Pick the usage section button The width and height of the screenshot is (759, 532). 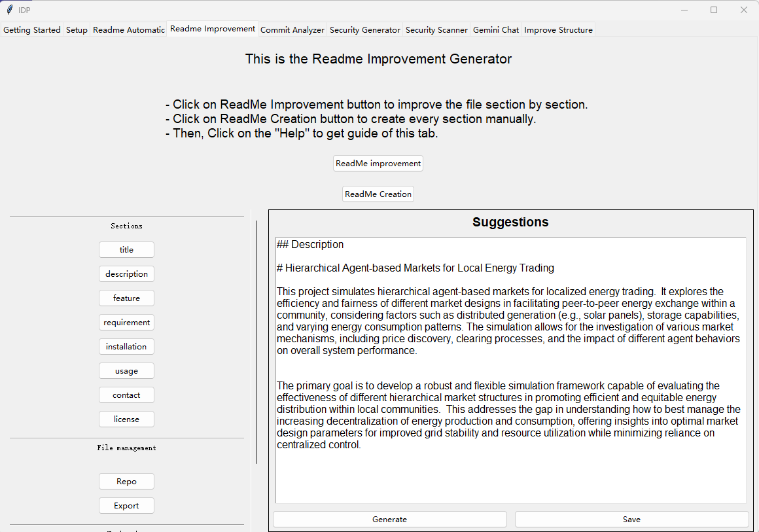coord(126,371)
